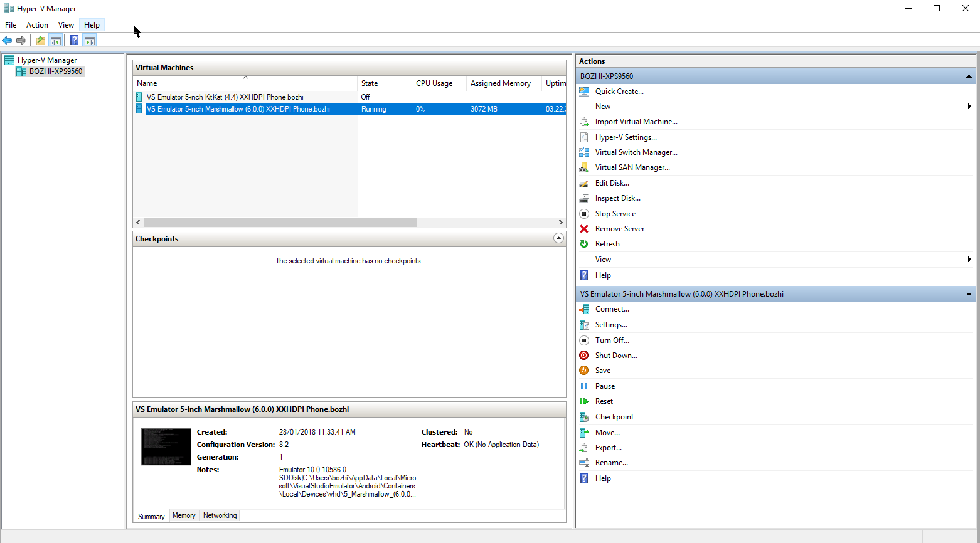Expand the New submenu arrow
The height and width of the screenshot is (543, 980).
(969, 107)
